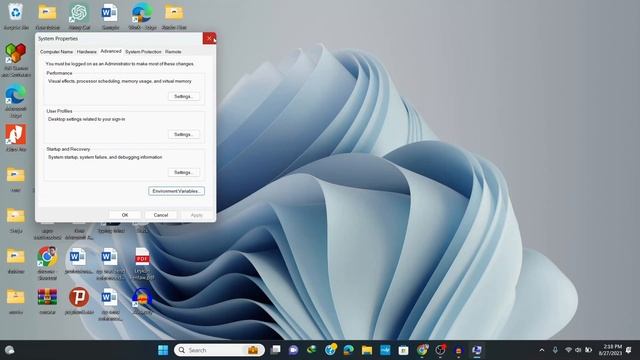The width and height of the screenshot is (640, 360).
Task: Open the blue chart app in taskbar
Action: (x=385, y=350)
